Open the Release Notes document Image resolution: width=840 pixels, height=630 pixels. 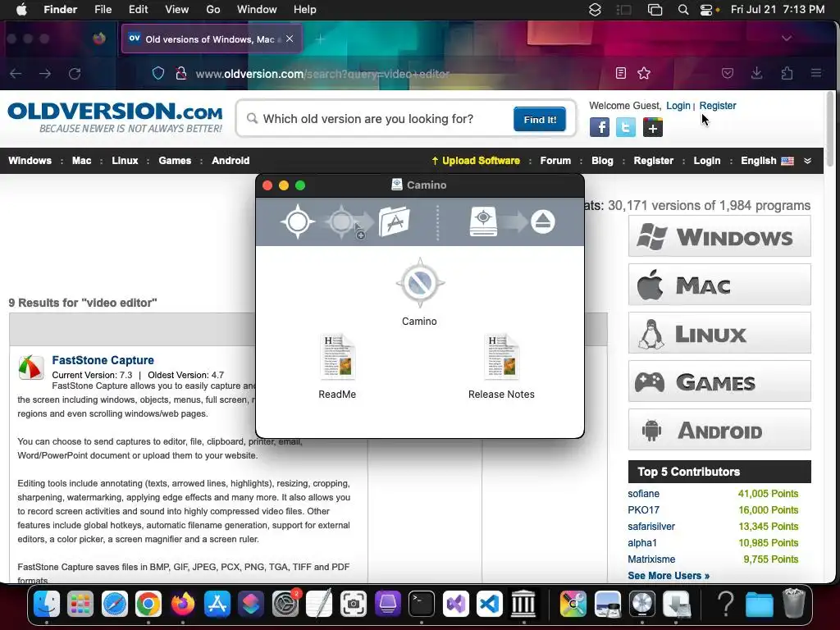pos(501,357)
